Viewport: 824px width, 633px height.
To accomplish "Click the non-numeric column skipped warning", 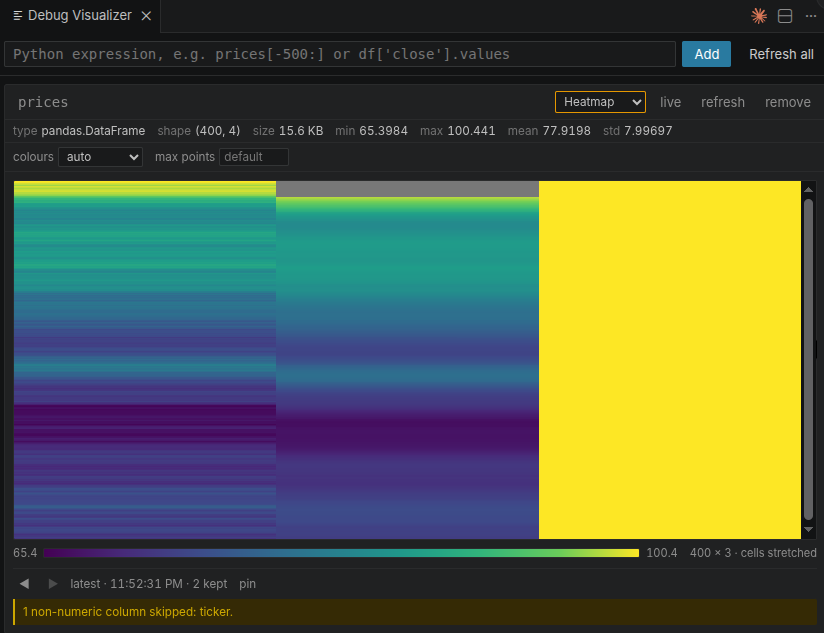I will coord(415,612).
